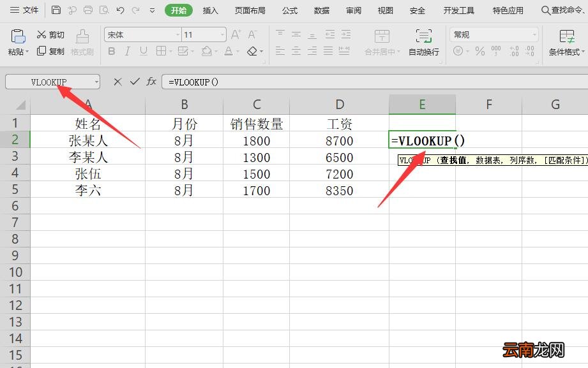This screenshot has width=588, height=368.
Task: Align text left icon
Action: pos(280,50)
